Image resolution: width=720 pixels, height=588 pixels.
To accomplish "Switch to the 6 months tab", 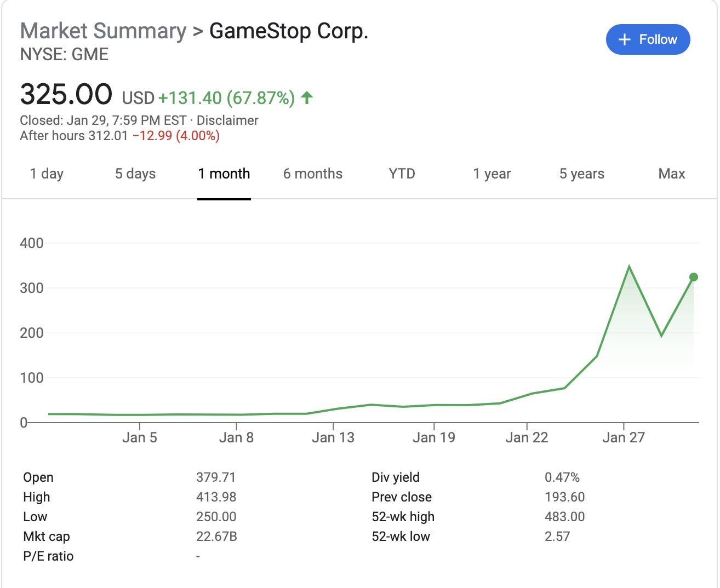I will (x=313, y=174).
